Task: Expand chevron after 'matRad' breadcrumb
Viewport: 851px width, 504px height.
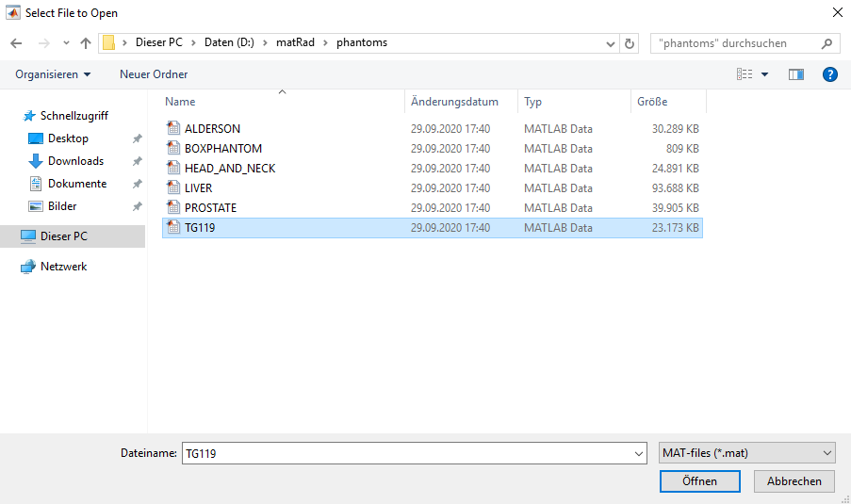Action: pos(326,42)
